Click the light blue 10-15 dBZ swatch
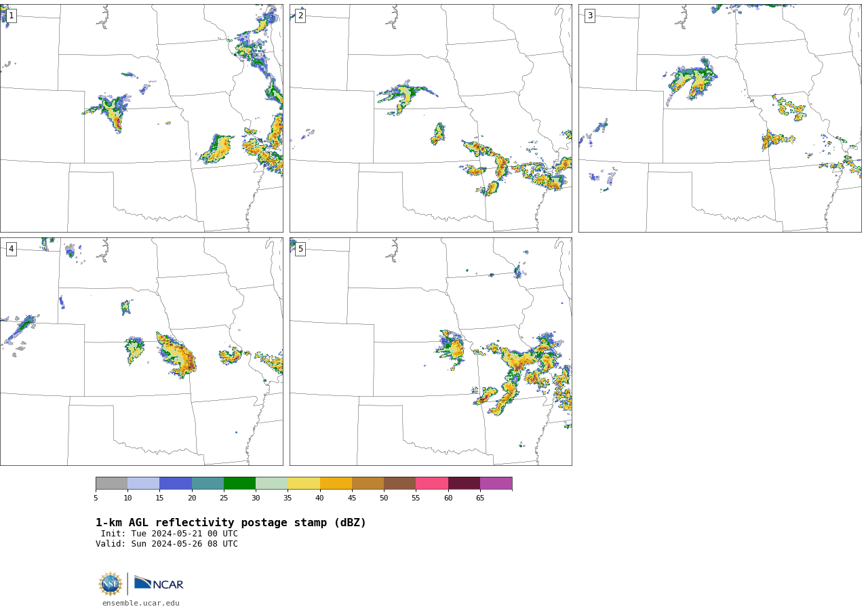 pos(144,484)
